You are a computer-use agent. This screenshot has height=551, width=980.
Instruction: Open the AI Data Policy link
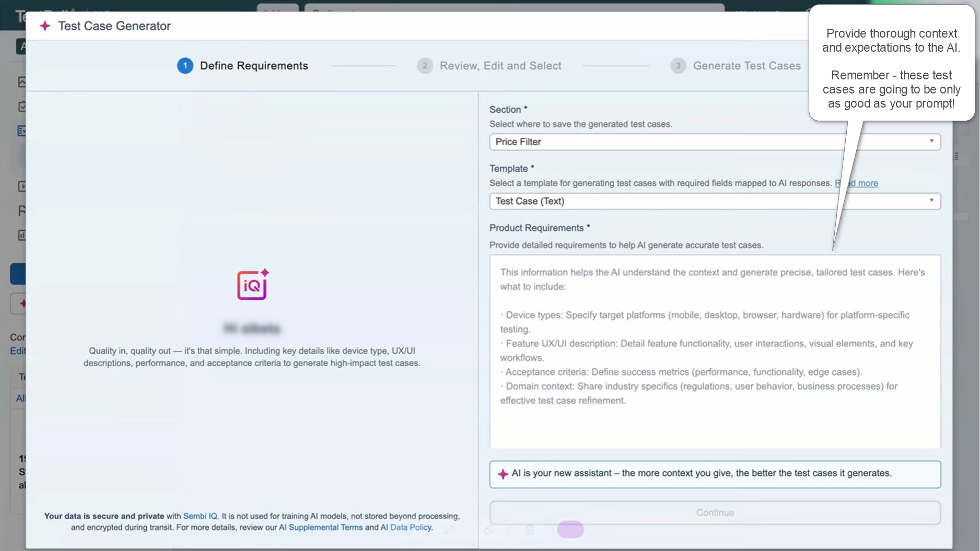pos(406,527)
